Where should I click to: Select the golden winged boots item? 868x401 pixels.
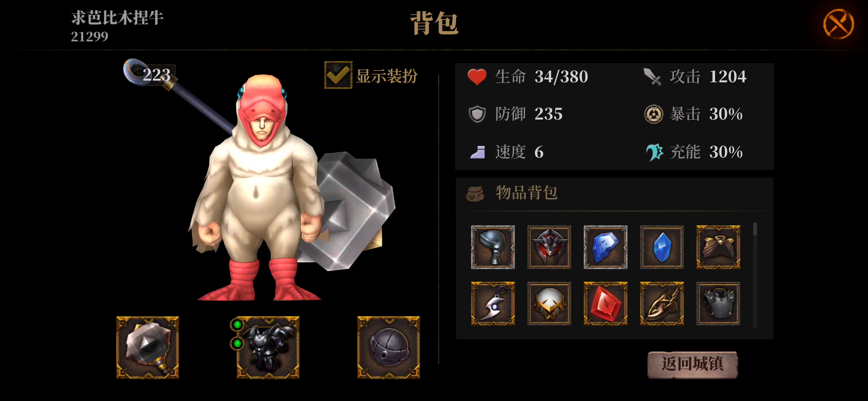(662, 304)
